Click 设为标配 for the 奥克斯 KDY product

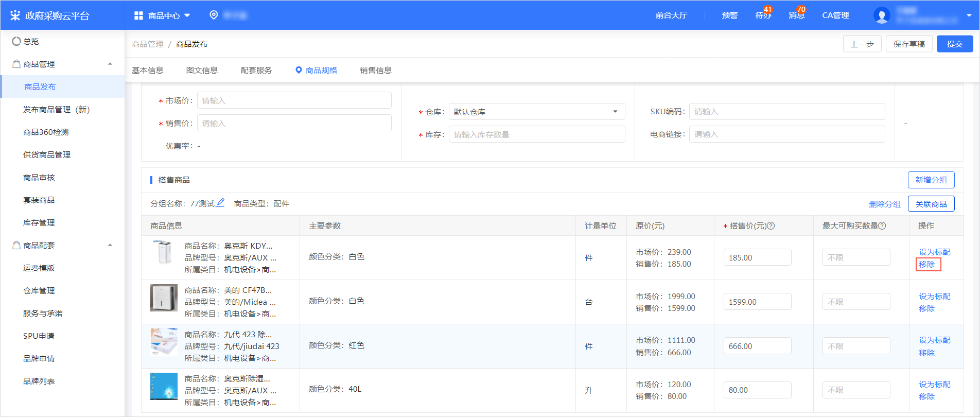coord(935,252)
